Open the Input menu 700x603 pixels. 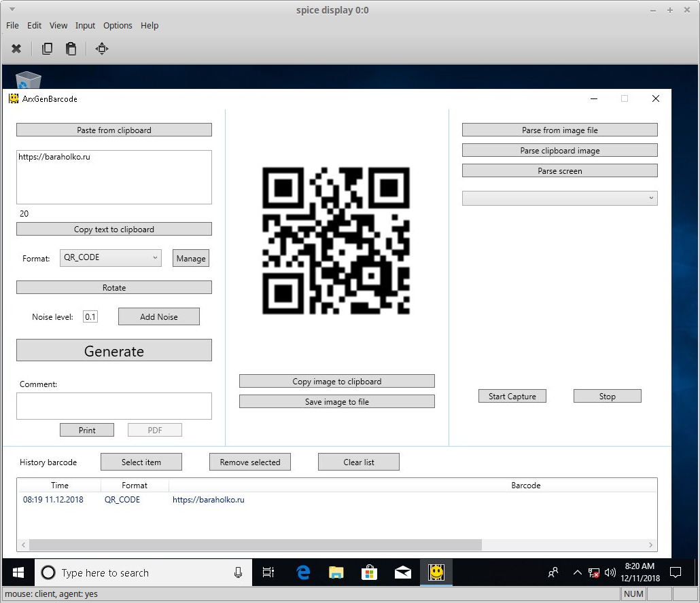[85, 26]
